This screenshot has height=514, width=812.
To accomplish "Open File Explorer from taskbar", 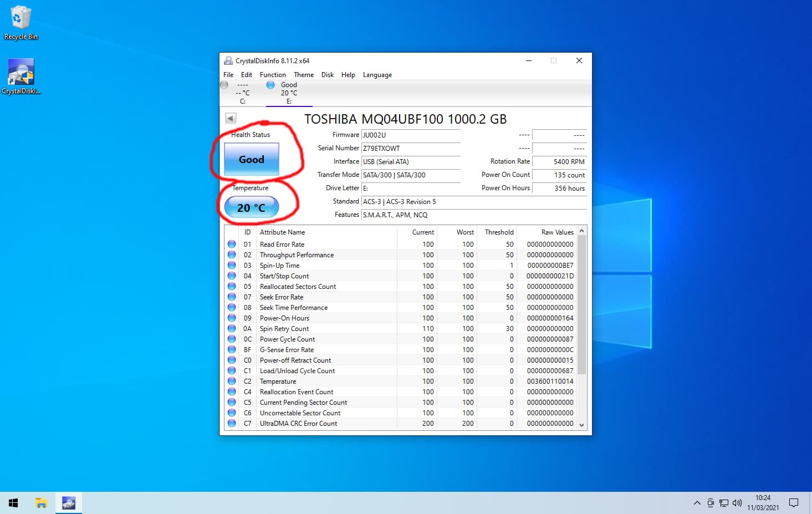I will click(41, 503).
